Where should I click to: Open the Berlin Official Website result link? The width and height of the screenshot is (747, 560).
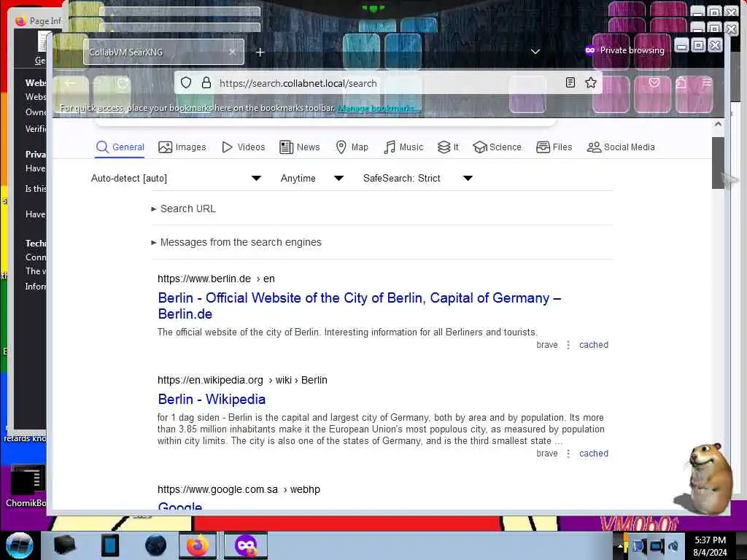[359, 306]
